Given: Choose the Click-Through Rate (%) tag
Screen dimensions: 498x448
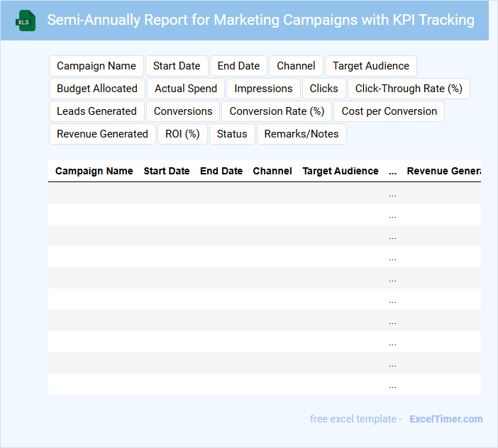Looking at the screenshot, I should tap(409, 89).
